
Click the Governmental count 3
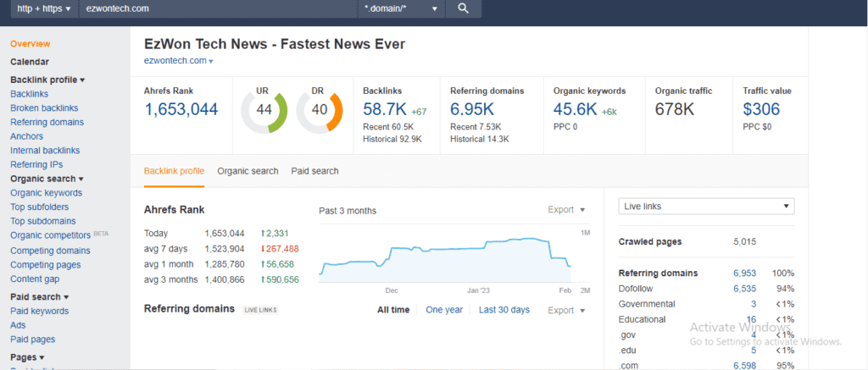[x=754, y=304]
